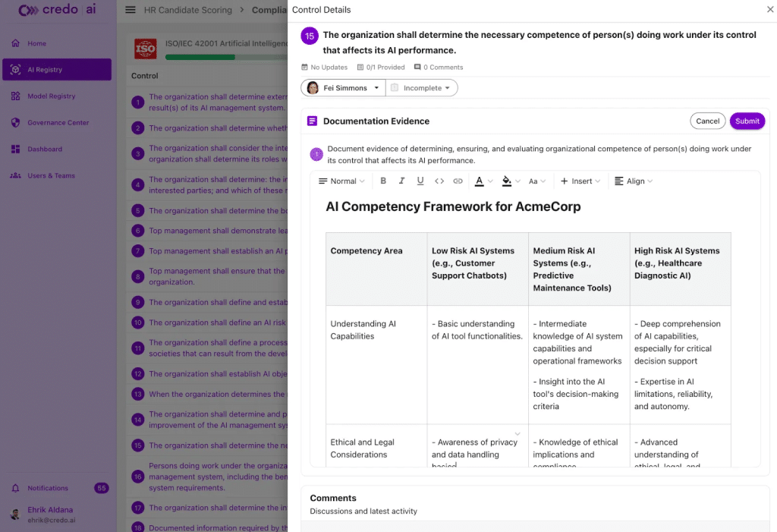This screenshot has width=777, height=532.
Task: Open the hamburger menu icon
Action: (x=131, y=10)
